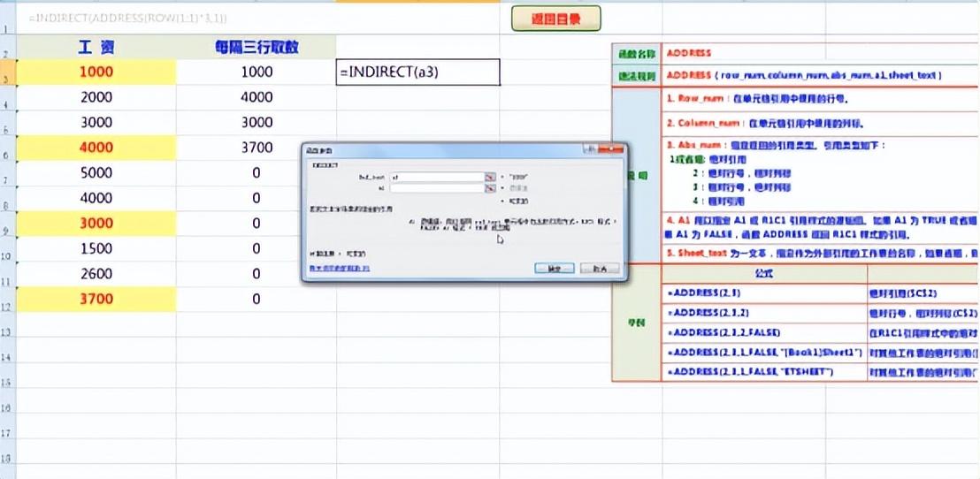Viewport: 980px width, 479px height.
Task: Open the help link for this function
Action: (340, 268)
